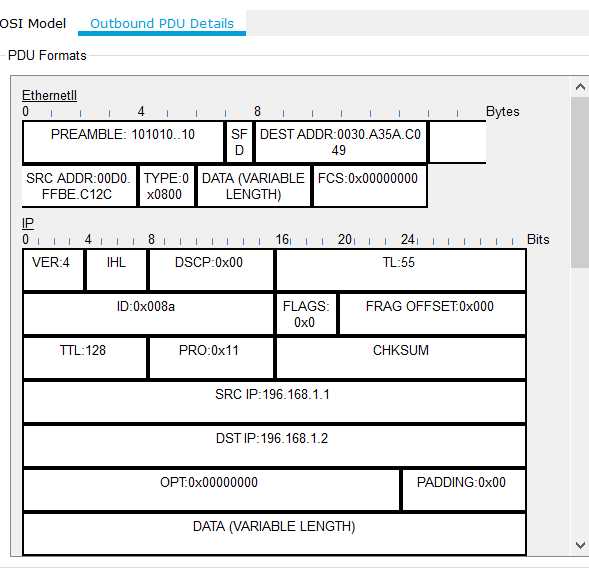Click the vertical scrollbar thumb

pos(580,183)
